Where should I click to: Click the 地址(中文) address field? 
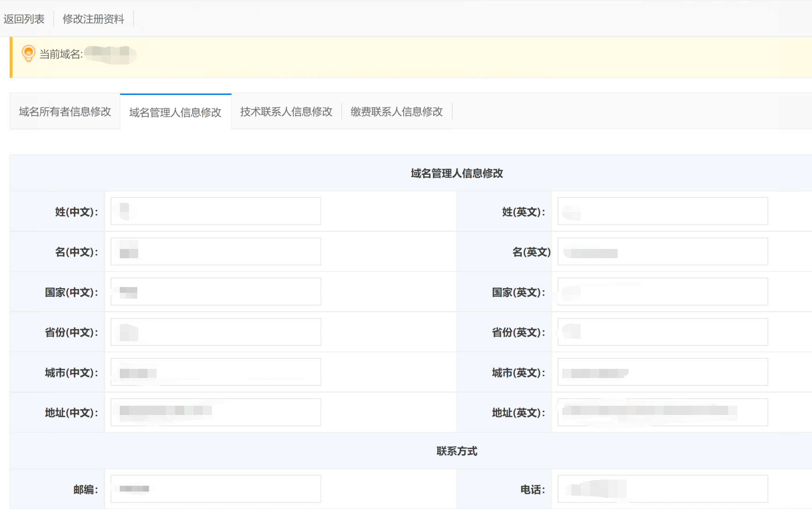[216, 412]
